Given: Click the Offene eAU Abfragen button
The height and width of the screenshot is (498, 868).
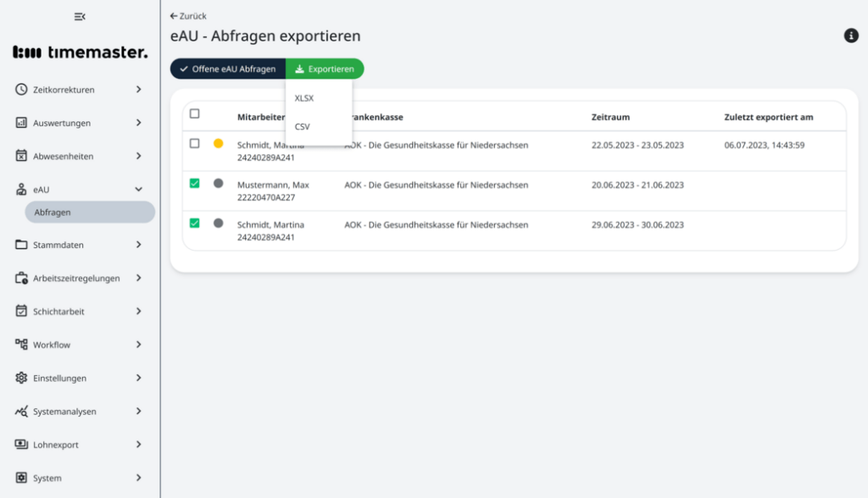Looking at the screenshot, I should (228, 69).
